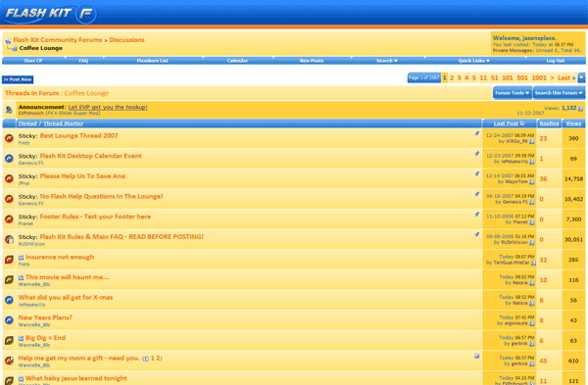Click Log Out in the navigation bar
The height and width of the screenshot is (385, 588).
[x=556, y=61]
